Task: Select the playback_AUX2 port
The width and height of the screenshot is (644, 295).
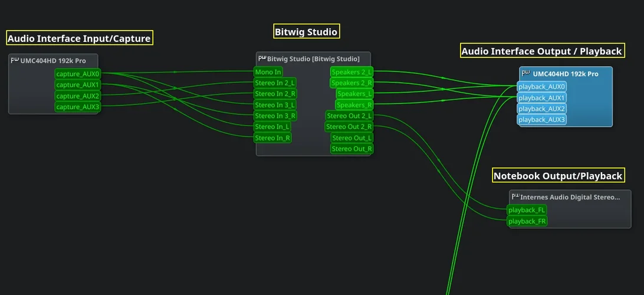Action: click(542, 109)
